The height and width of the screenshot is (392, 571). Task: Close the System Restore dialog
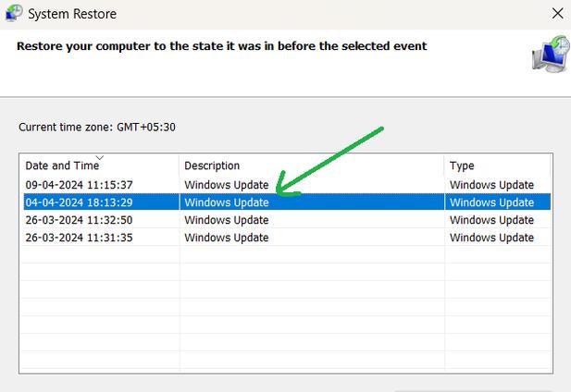(x=557, y=14)
